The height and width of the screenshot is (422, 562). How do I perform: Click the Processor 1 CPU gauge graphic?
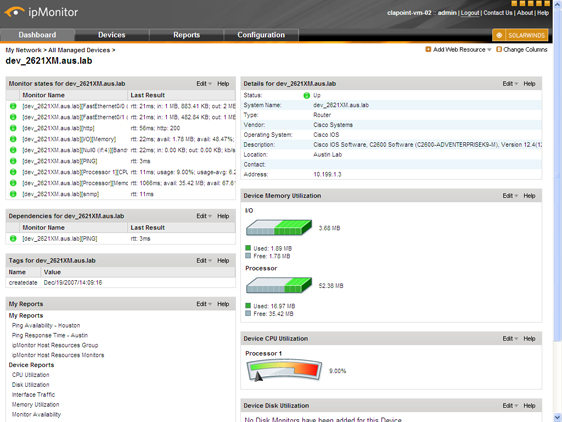284,370
